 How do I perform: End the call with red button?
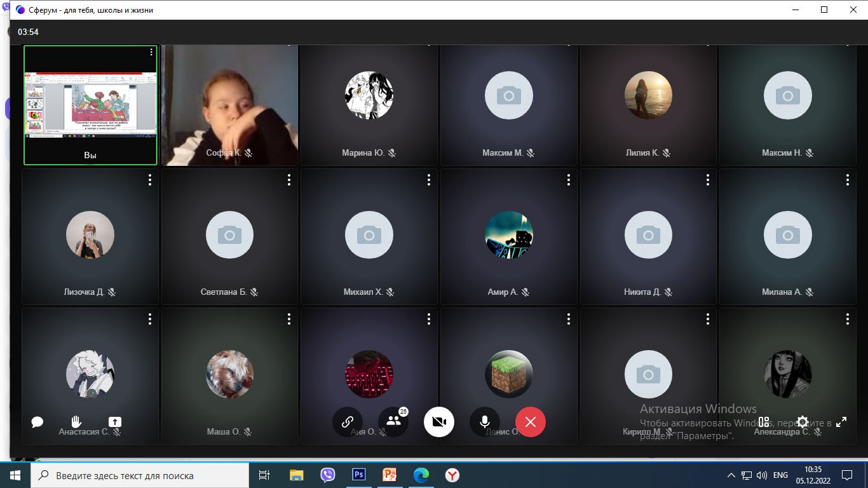tap(531, 422)
